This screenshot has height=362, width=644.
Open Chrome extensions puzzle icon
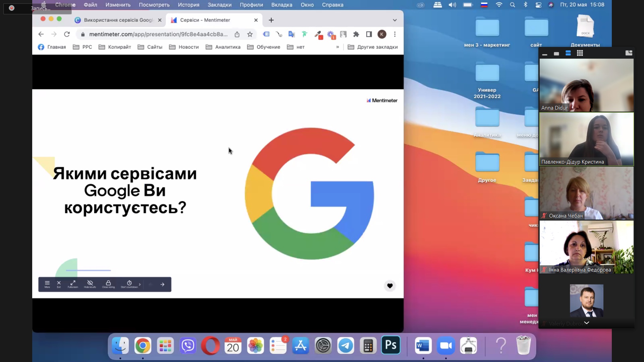pyautogui.click(x=356, y=34)
